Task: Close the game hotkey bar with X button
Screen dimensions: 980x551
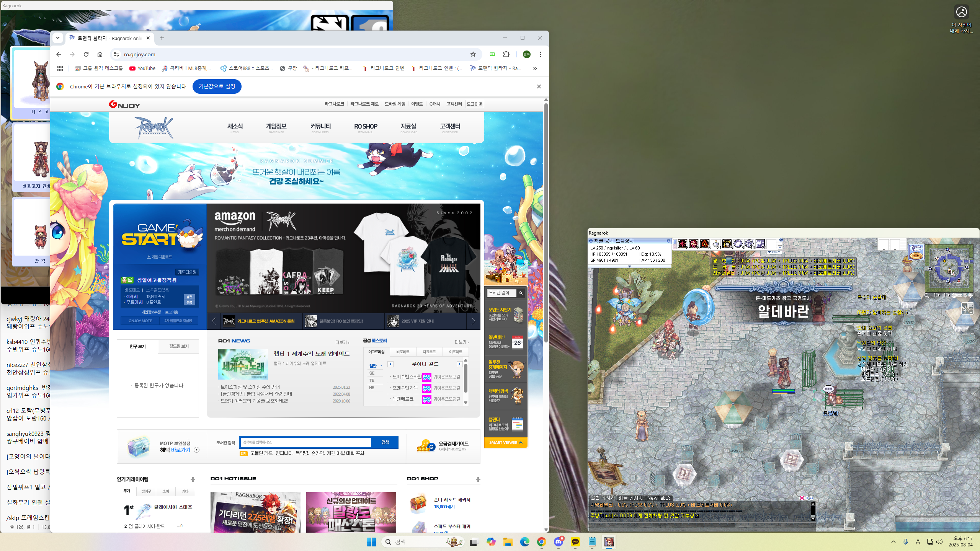Action: [781, 240]
